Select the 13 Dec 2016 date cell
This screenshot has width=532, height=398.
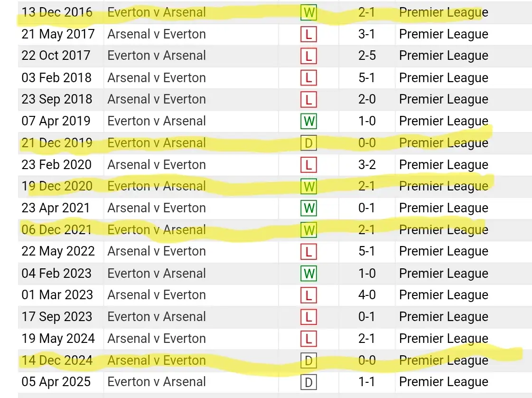(x=57, y=12)
